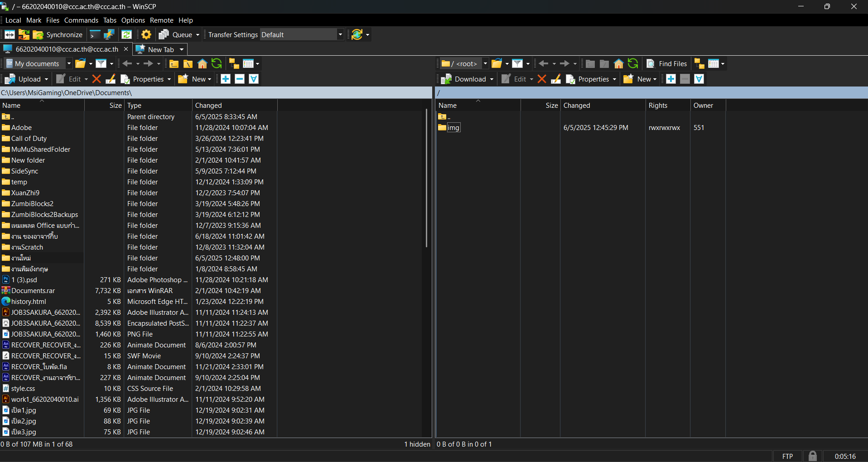Open the console terminal icon
The height and width of the screenshot is (462, 868).
point(95,34)
